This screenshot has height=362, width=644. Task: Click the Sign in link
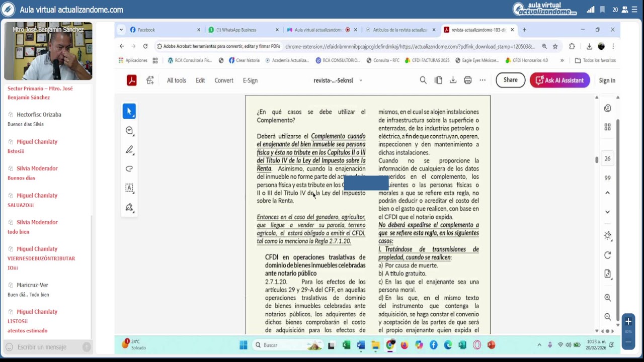coord(607,80)
